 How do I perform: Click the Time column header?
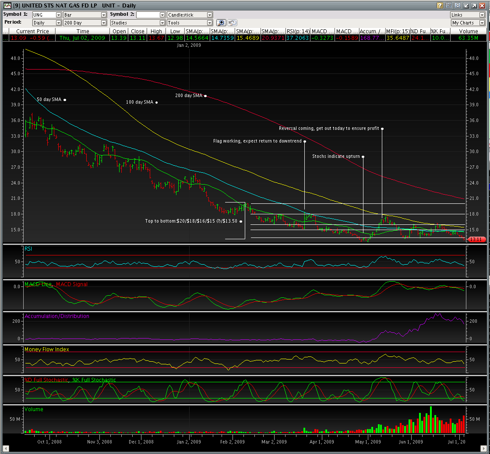(x=83, y=31)
